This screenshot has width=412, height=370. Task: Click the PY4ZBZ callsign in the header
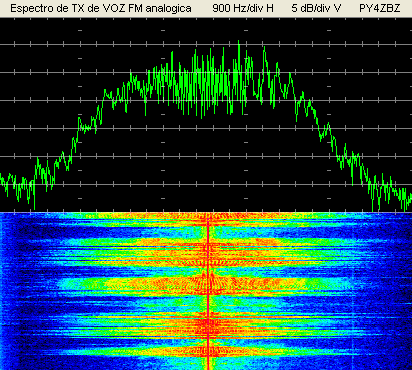pyautogui.click(x=380, y=8)
